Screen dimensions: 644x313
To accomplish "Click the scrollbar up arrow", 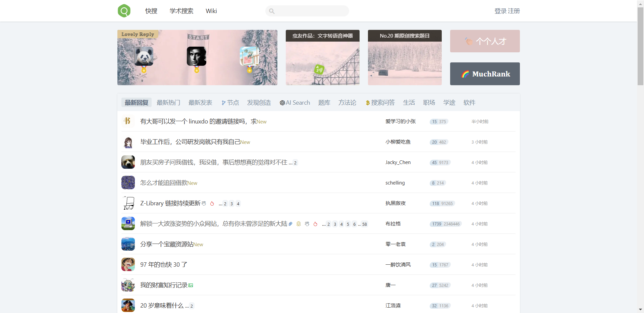I will [640, 3].
